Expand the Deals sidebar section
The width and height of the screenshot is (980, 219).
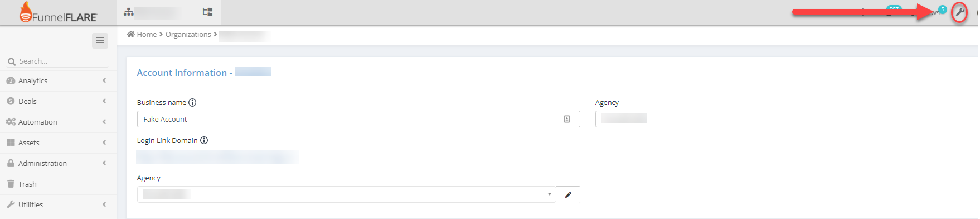click(58, 101)
